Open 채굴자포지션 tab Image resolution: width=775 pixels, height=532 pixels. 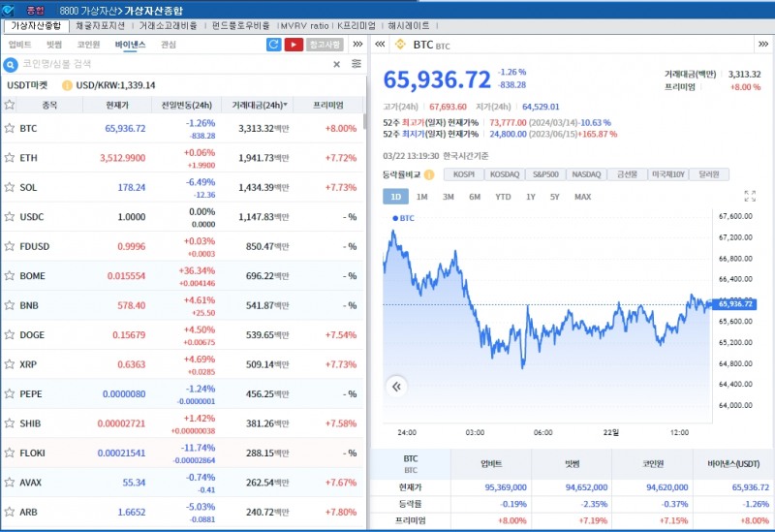(x=101, y=26)
